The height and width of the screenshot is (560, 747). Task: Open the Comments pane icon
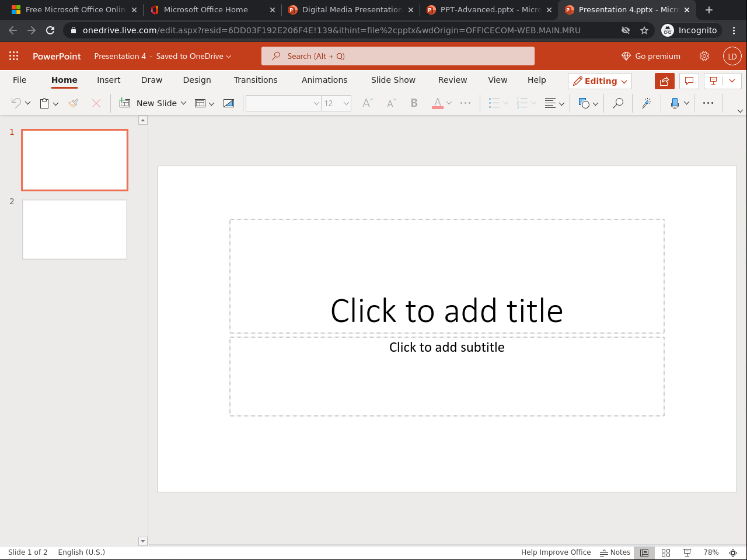pos(689,81)
